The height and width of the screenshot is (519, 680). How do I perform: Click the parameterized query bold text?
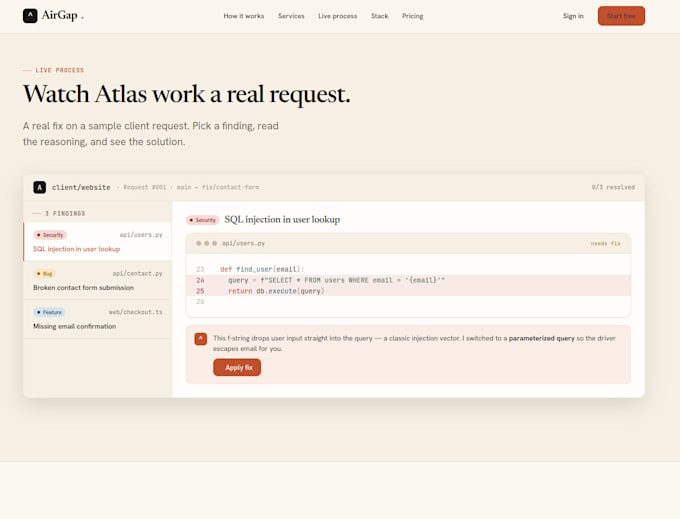pyautogui.click(x=542, y=338)
